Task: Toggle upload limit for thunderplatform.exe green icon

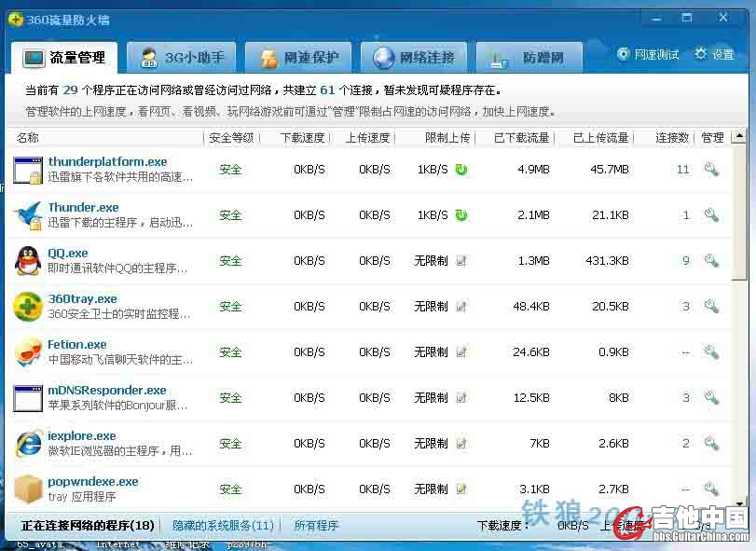Action: point(461,170)
